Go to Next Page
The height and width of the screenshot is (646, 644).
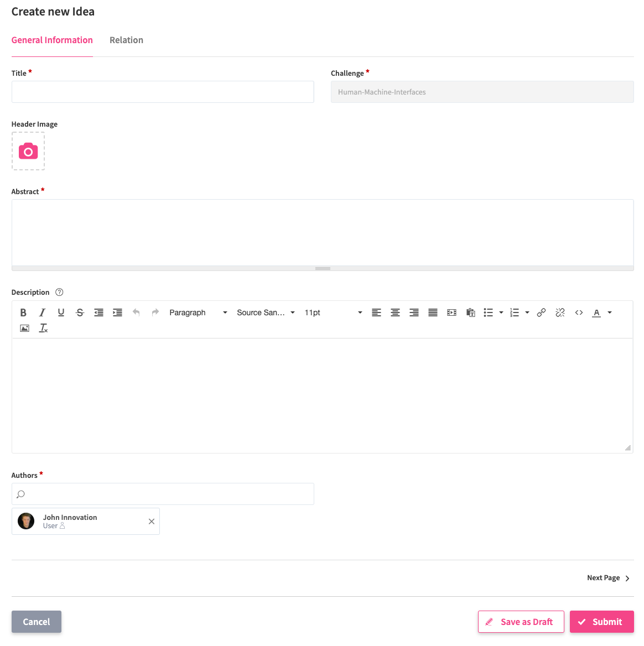coord(608,578)
